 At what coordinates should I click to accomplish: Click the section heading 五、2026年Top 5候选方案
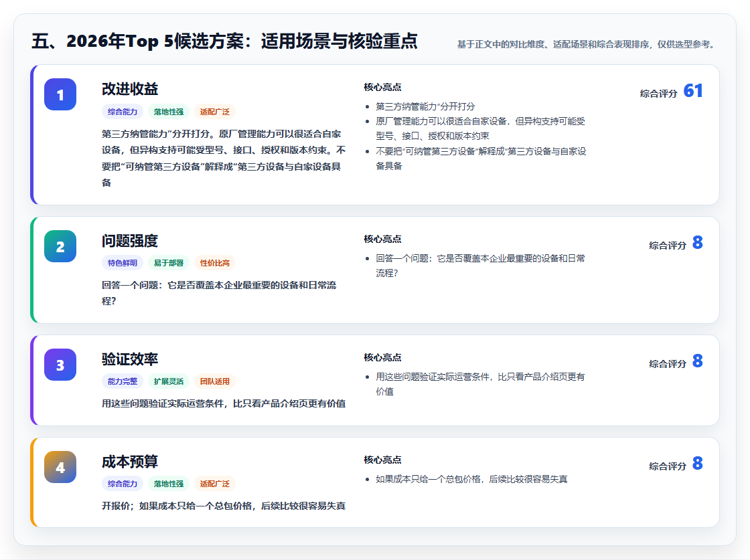(224, 41)
